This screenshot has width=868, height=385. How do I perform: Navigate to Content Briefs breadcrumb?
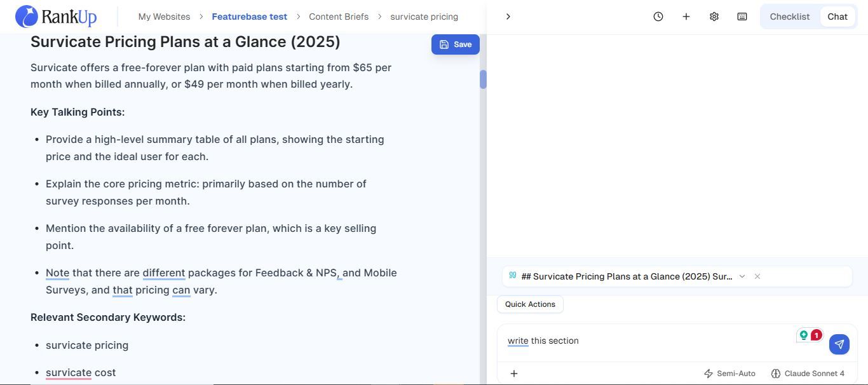click(339, 17)
